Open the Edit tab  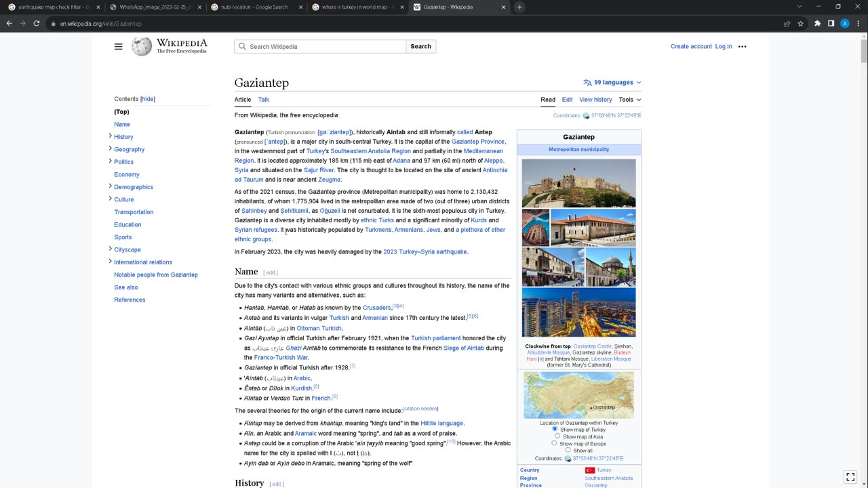coord(567,100)
